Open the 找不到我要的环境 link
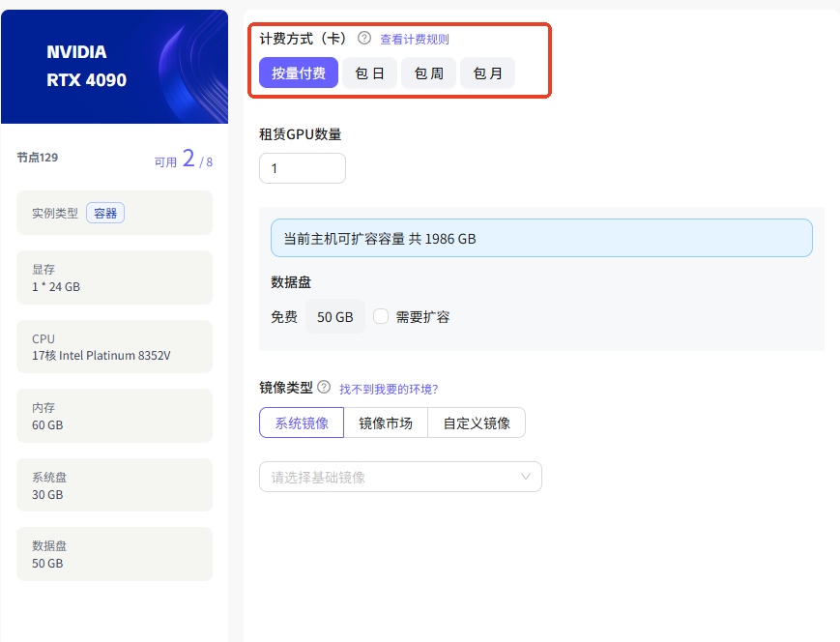 389,389
